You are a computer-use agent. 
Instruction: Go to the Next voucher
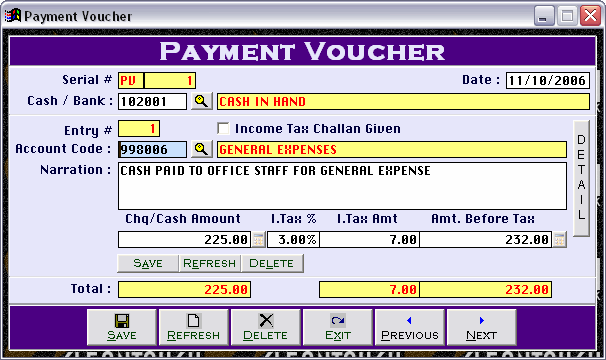[x=481, y=327]
